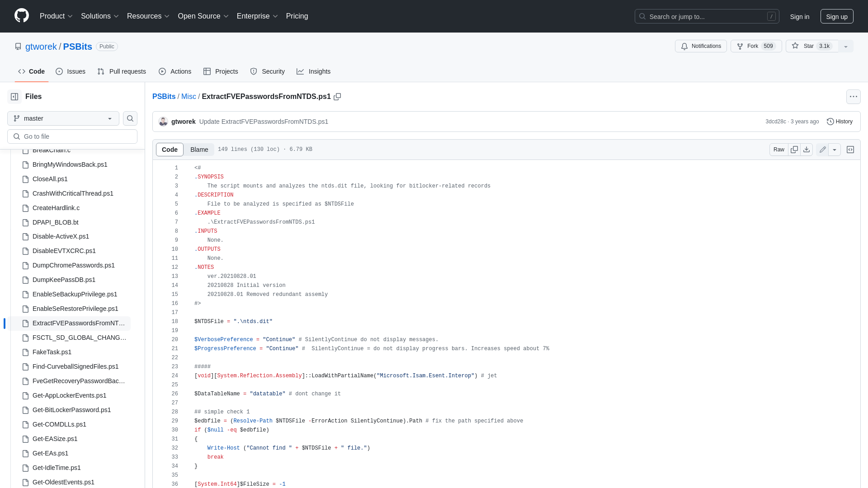Focus the Go to file field

72,136
